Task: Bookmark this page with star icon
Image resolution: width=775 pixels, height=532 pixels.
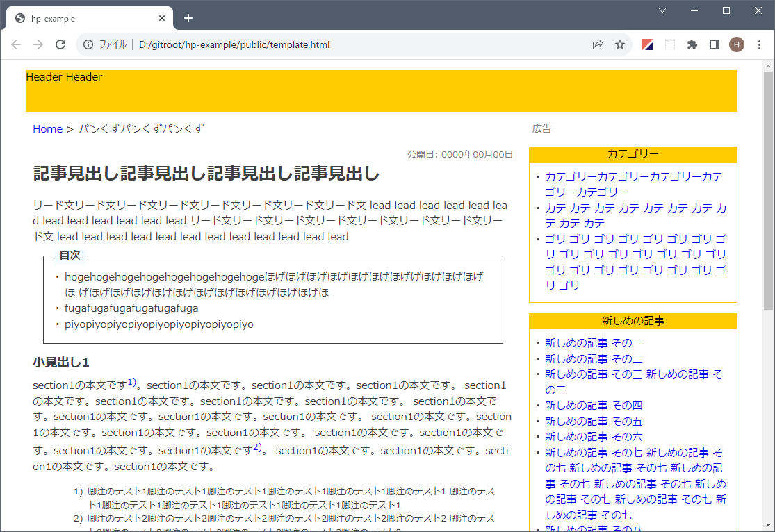Action: coord(619,44)
